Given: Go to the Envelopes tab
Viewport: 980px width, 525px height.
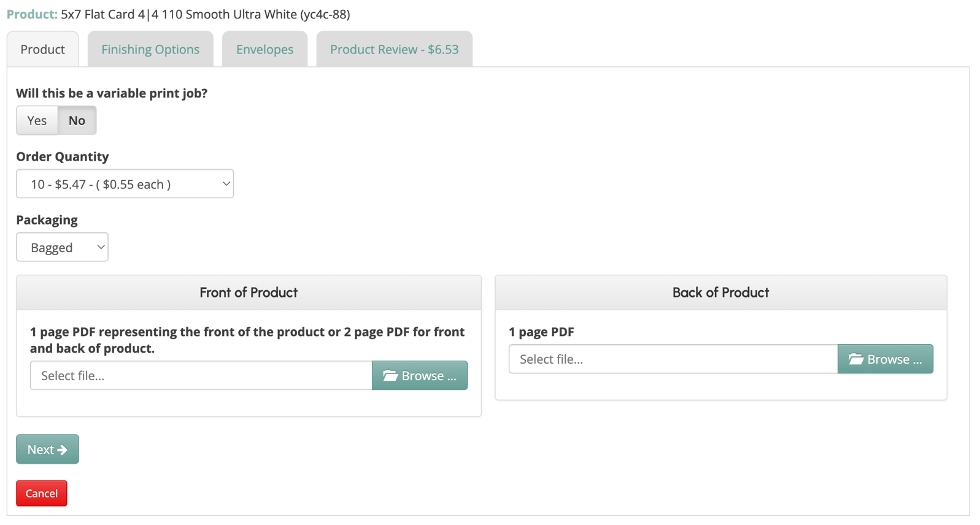Looking at the screenshot, I should pos(264,49).
